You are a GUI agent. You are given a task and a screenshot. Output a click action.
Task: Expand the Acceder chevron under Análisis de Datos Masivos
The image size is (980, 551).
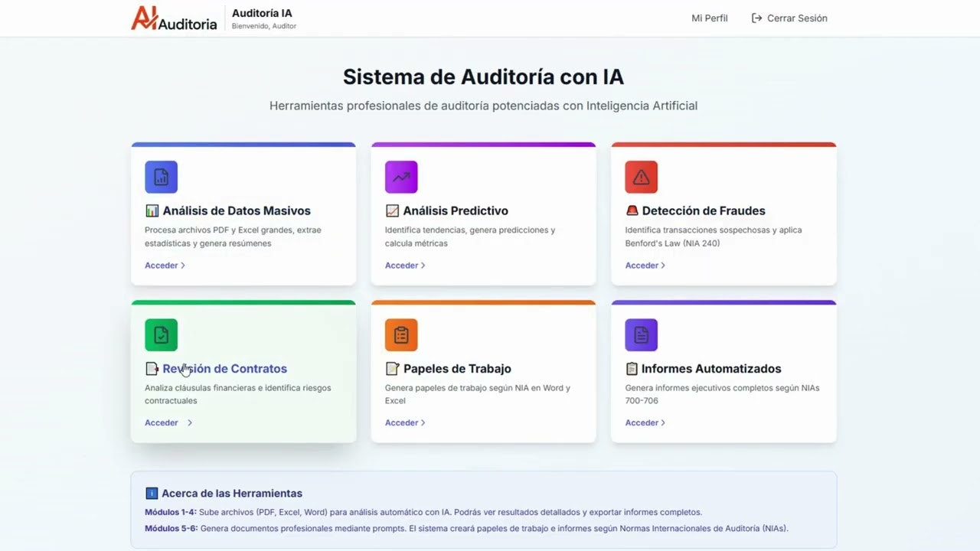click(x=181, y=265)
